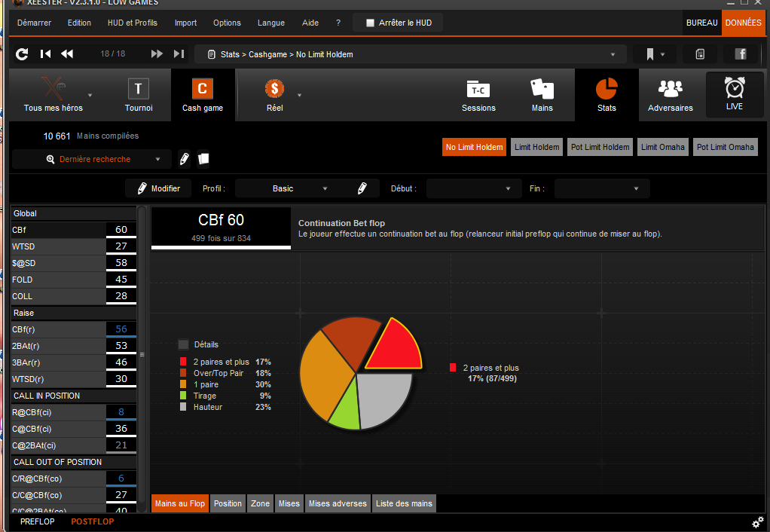Switch to the Zone tab
The width and height of the screenshot is (770, 532).
click(x=260, y=503)
